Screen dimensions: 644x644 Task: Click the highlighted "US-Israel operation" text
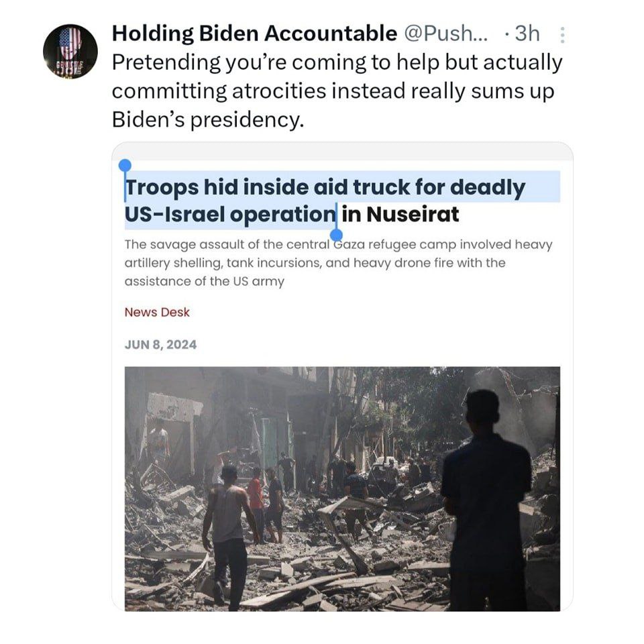(228, 215)
